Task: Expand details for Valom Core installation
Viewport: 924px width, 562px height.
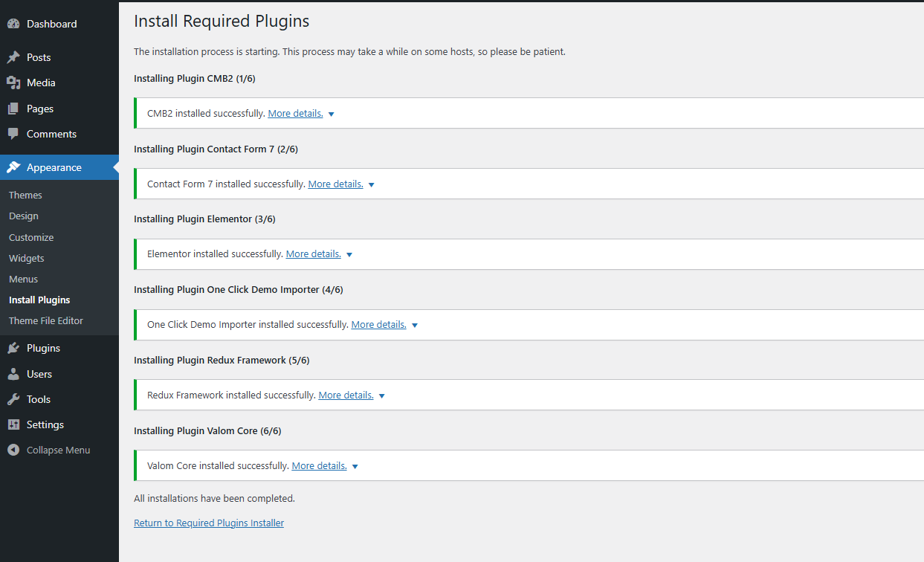Action: (x=355, y=465)
